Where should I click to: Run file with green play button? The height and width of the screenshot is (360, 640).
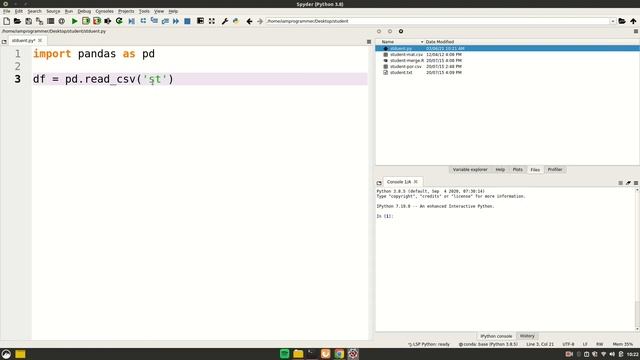click(75, 21)
